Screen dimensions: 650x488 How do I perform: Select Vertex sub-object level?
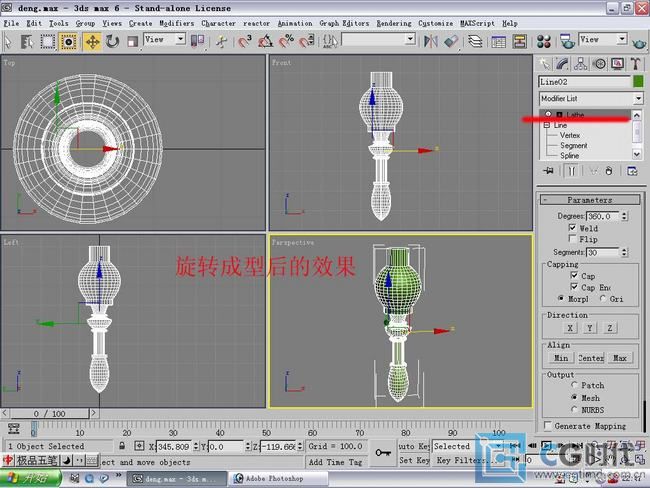[x=570, y=135]
